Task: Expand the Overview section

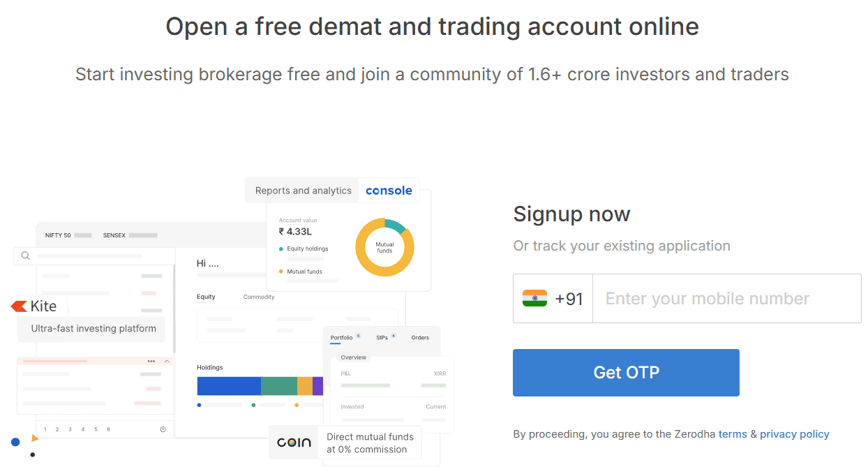Action: click(x=353, y=357)
